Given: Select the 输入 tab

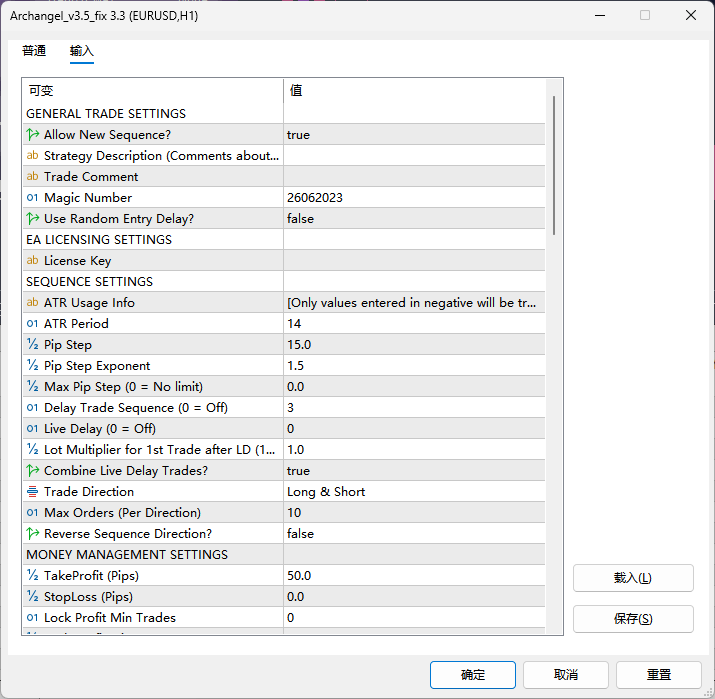Looking at the screenshot, I should [82, 51].
